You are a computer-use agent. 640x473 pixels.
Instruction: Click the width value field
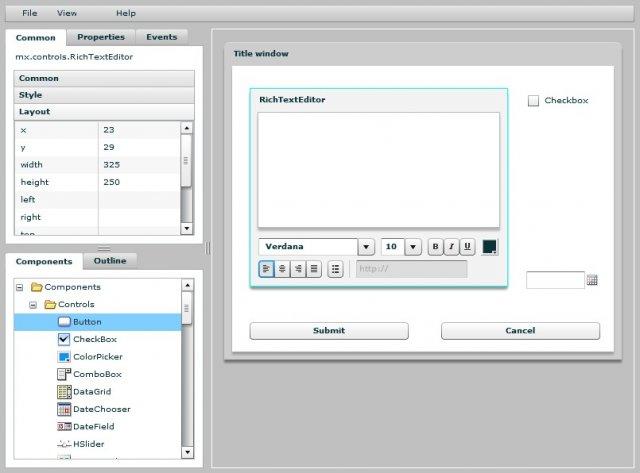pyautogui.click(x=138, y=165)
